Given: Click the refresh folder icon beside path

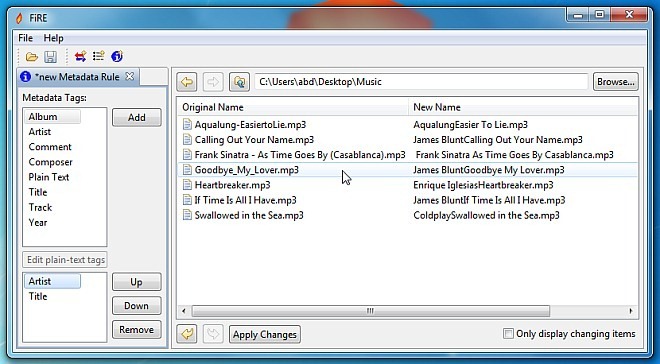Looking at the screenshot, I should 239,82.
